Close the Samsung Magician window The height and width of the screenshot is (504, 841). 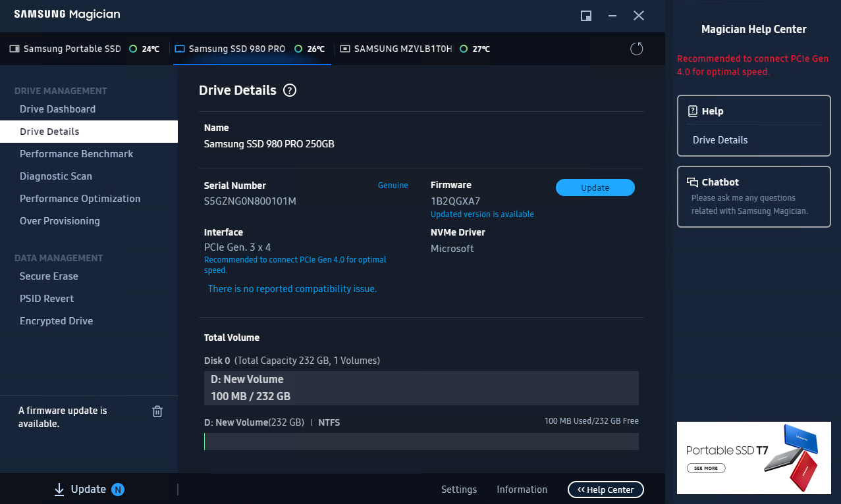point(639,16)
